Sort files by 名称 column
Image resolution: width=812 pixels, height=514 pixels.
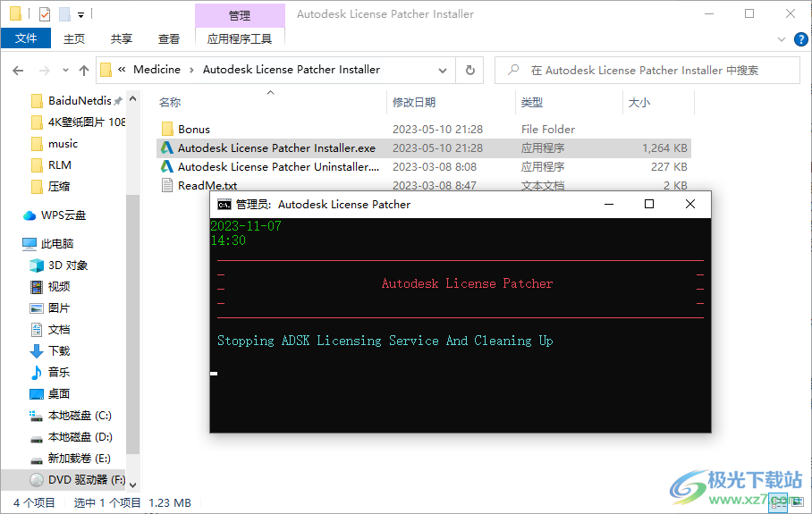170,103
